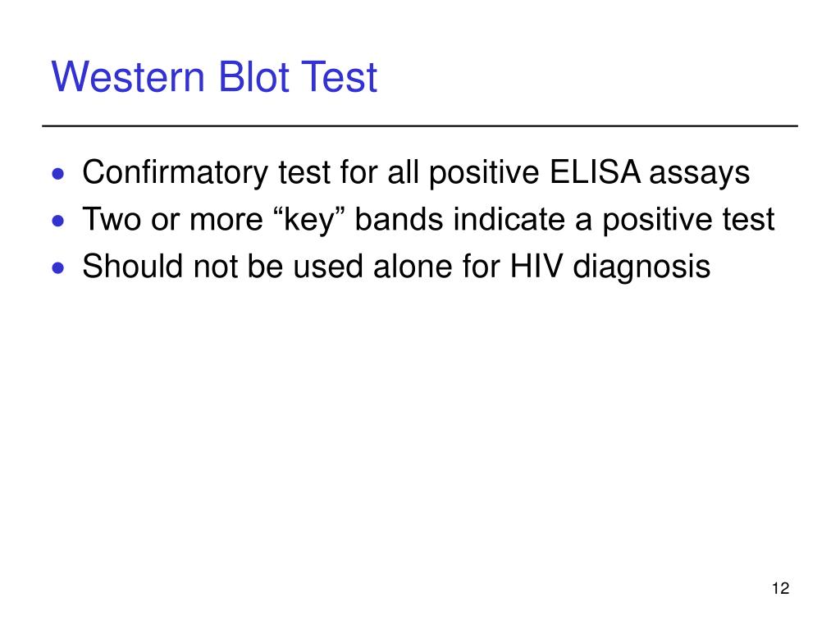The height and width of the screenshot is (630, 840).
Task: Select the first blue bullet dot
Action: pyautogui.click(x=58, y=174)
